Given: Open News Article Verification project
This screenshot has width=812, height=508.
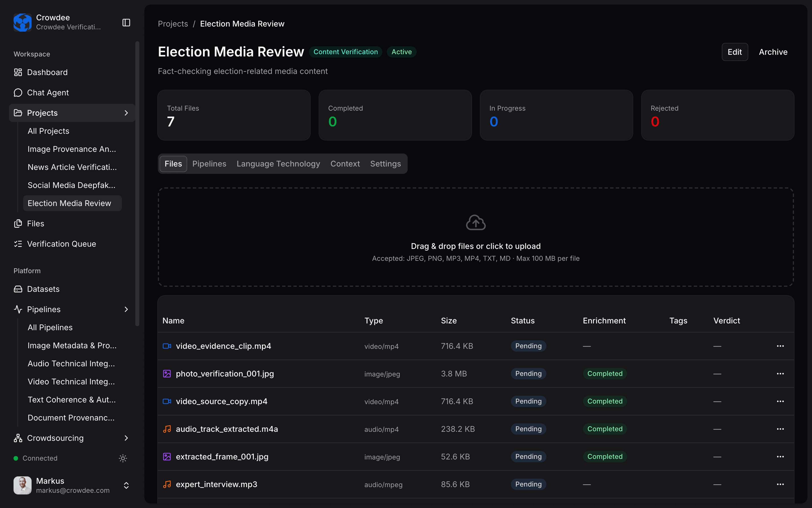Looking at the screenshot, I should [72, 167].
